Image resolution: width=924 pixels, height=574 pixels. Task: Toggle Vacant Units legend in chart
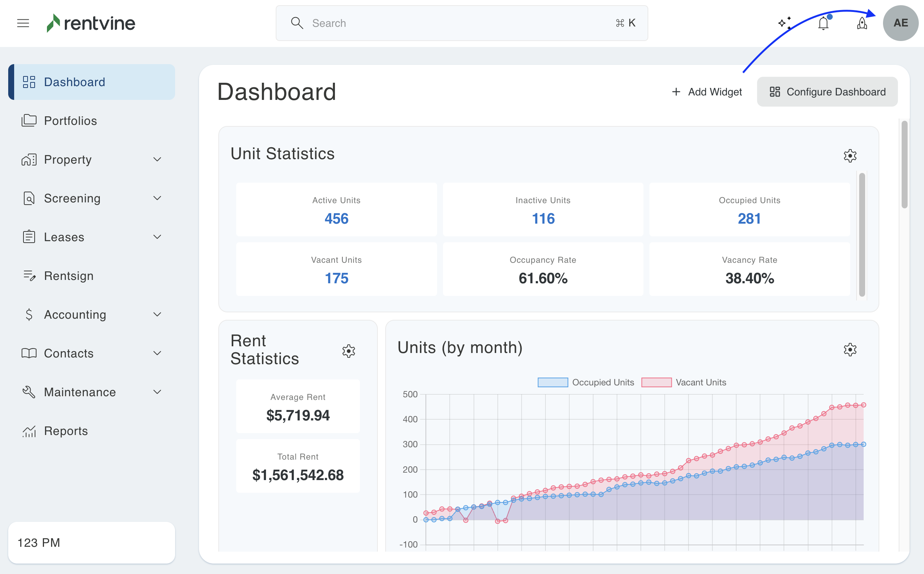(x=683, y=382)
